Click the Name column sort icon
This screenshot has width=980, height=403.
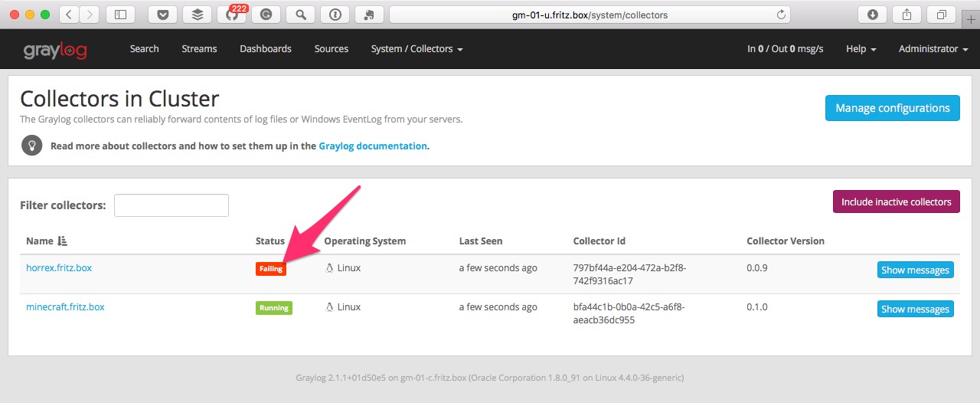63,241
